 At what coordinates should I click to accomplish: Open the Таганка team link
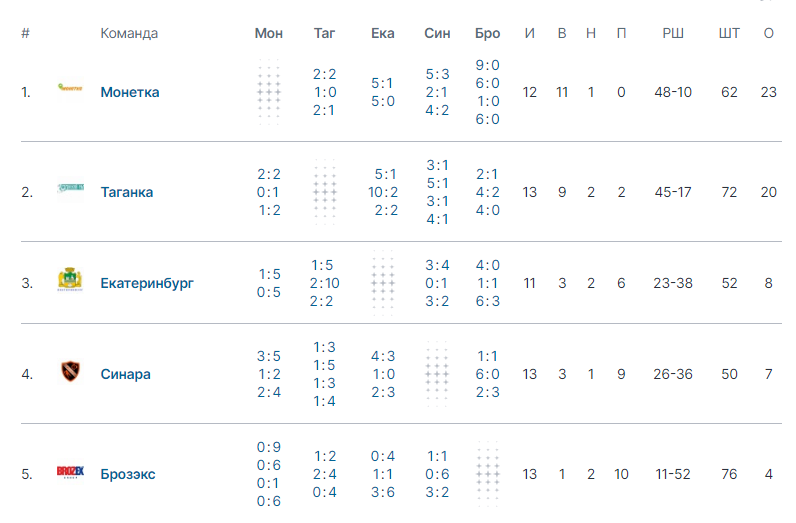click(126, 192)
